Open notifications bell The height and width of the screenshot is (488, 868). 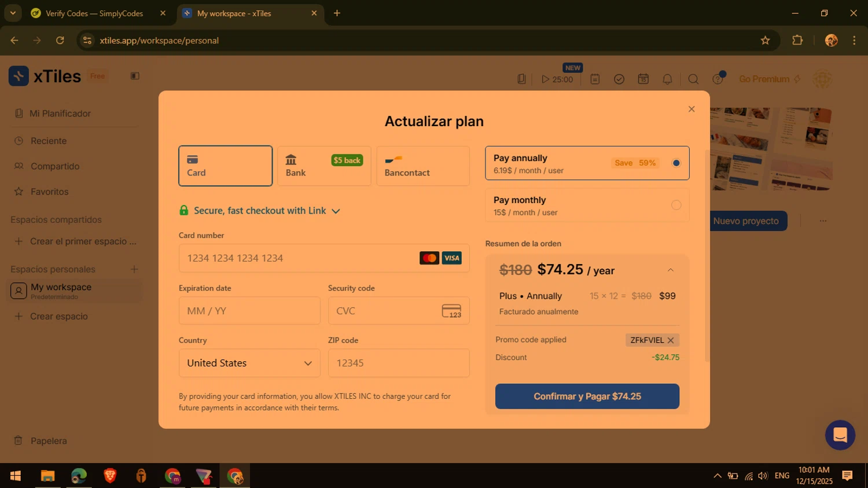[667, 79]
